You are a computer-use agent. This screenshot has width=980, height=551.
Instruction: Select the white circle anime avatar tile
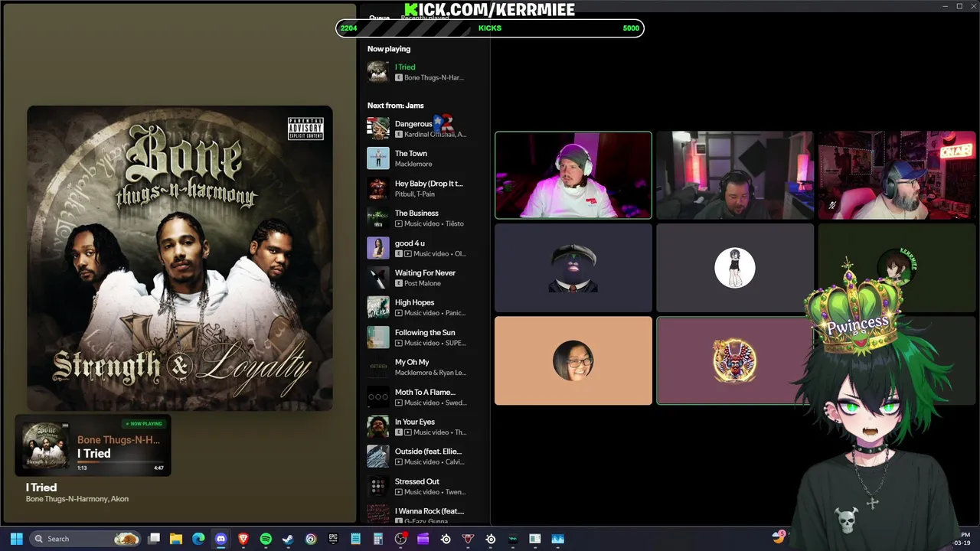point(735,268)
